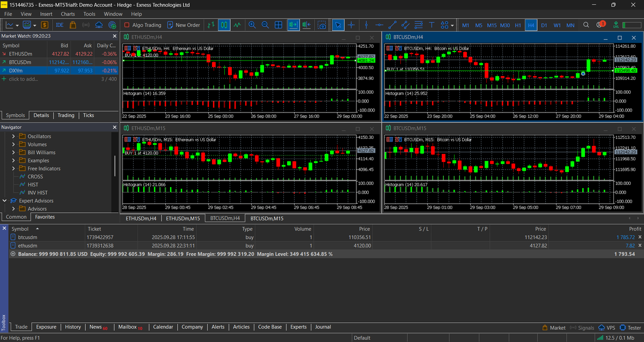Screen dimensions: 644x342
Task: Open Tester in the status bar
Action: click(631, 328)
